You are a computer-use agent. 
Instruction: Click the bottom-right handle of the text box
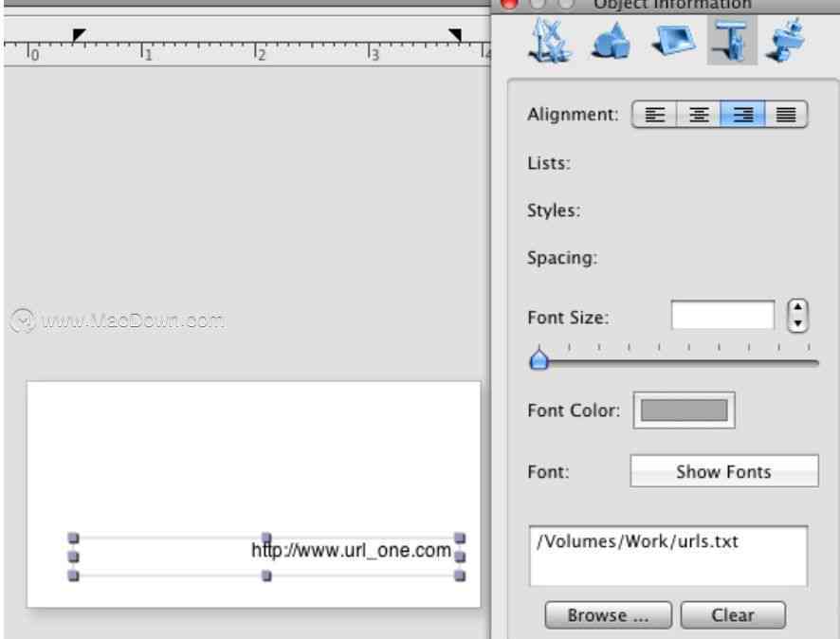[460, 575]
